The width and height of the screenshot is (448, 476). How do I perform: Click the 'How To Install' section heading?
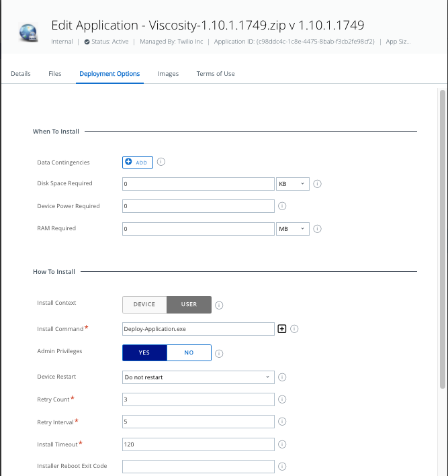(x=54, y=272)
